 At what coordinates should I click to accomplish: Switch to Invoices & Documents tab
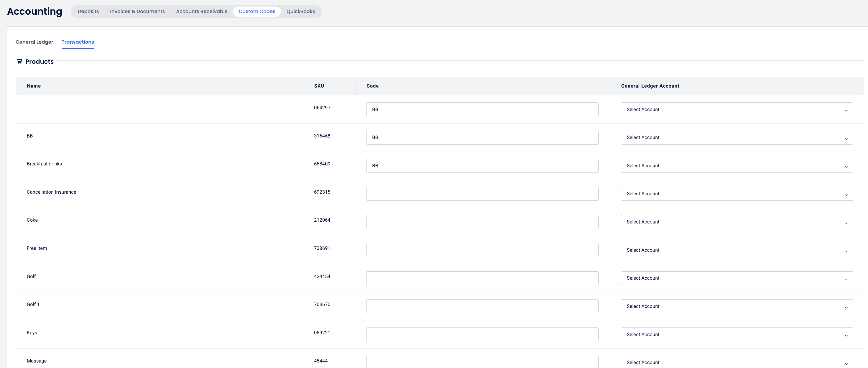click(137, 11)
